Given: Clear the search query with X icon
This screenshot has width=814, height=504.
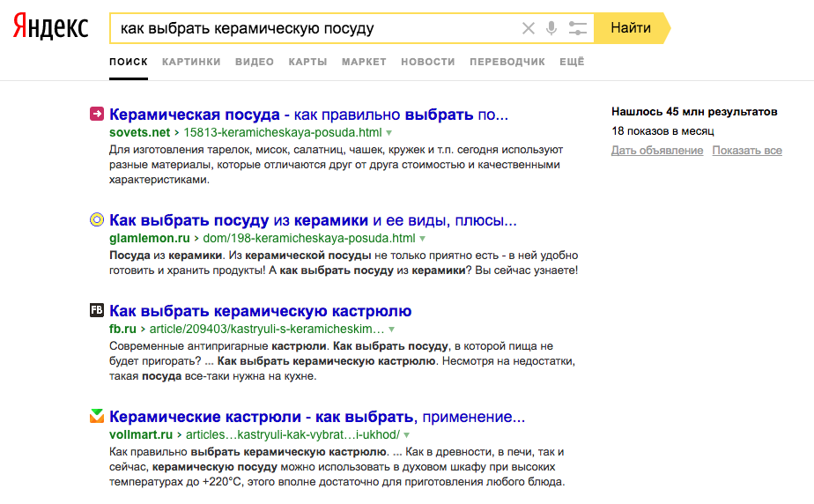Looking at the screenshot, I should click(x=528, y=28).
